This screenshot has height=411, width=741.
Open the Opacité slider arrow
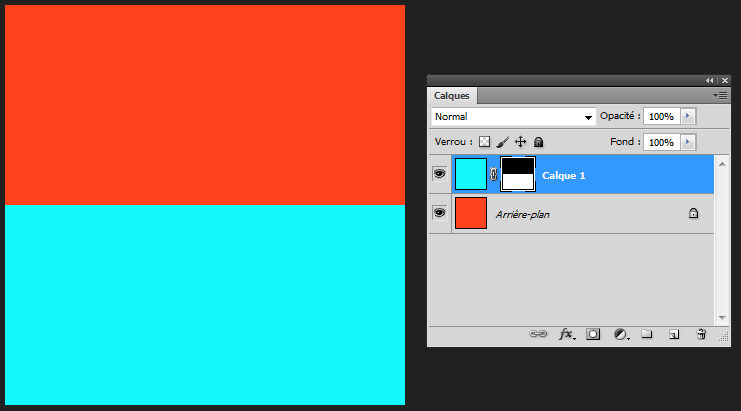pos(688,116)
